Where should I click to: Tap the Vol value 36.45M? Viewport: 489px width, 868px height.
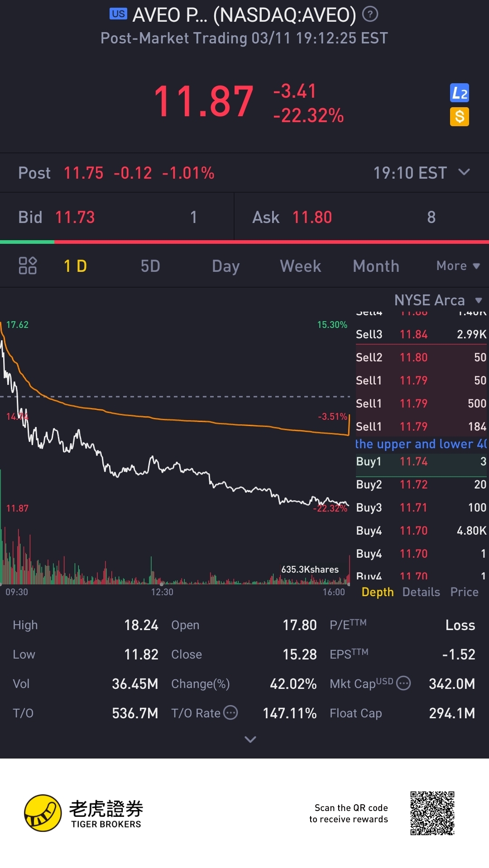point(135,684)
